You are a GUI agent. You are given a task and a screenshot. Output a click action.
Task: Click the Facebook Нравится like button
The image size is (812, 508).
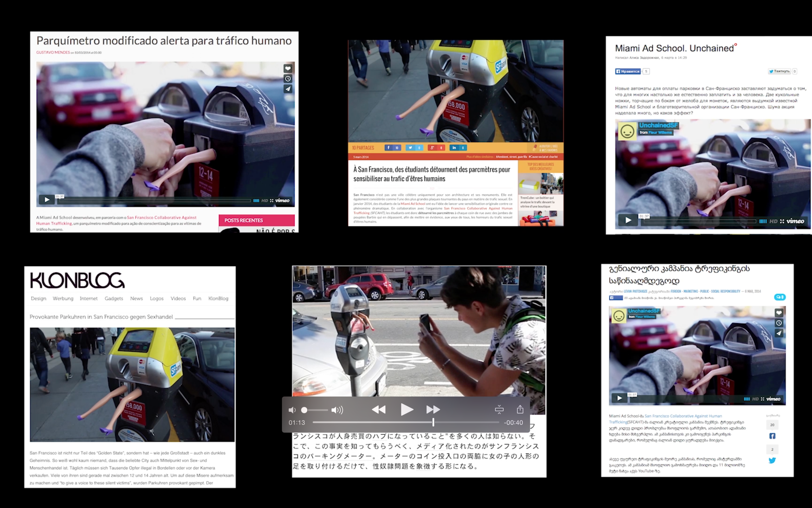(x=628, y=71)
